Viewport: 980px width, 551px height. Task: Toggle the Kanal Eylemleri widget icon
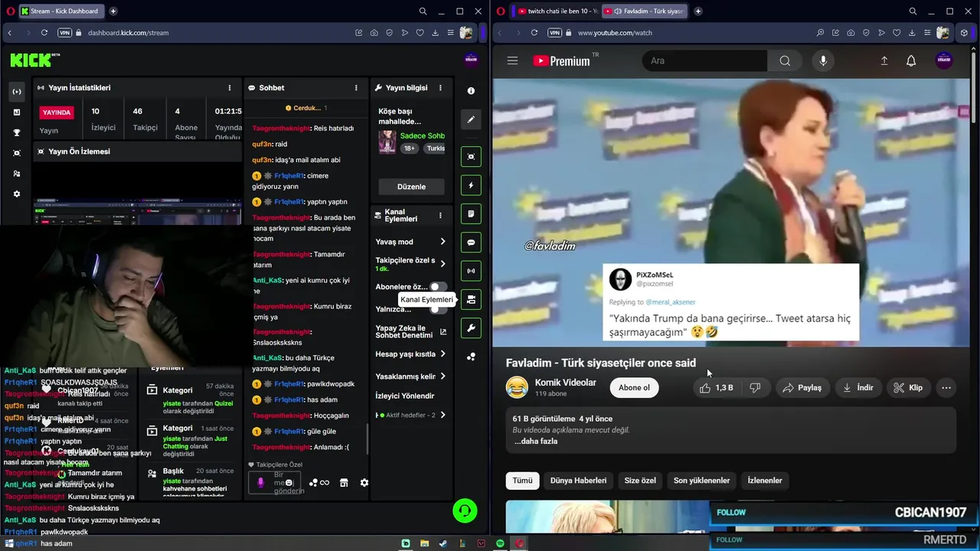[x=471, y=299]
